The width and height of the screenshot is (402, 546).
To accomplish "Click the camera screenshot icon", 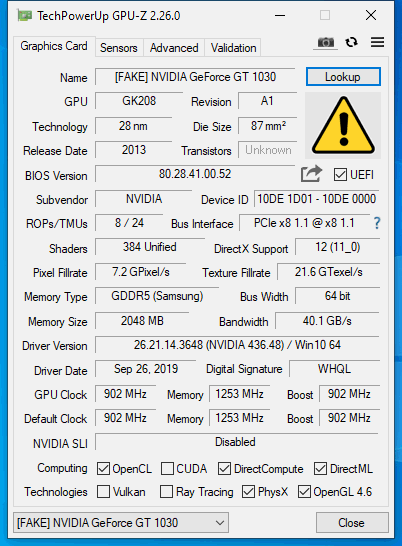I will click(325, 43).
